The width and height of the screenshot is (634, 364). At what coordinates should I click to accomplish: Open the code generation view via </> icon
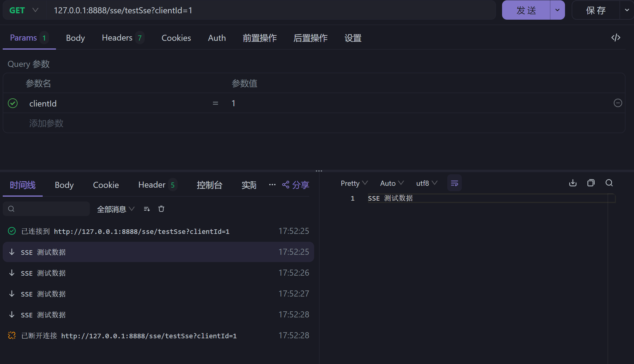[x=616, y=38]
